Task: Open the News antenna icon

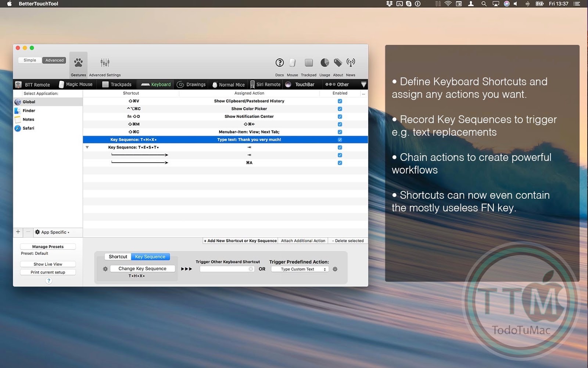Action: click(x=351, y=63)
